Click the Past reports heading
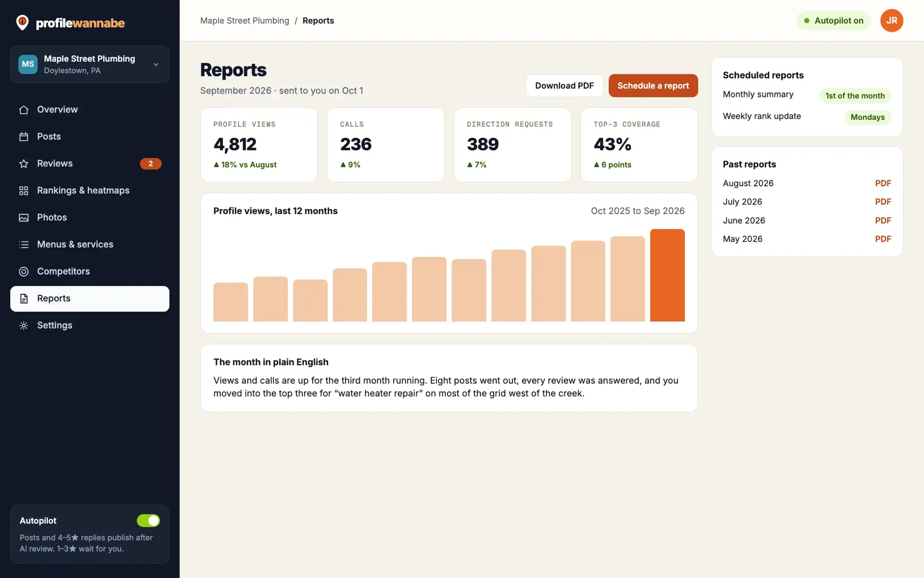This screenshot has height=578, width=924. pos(749,164)
